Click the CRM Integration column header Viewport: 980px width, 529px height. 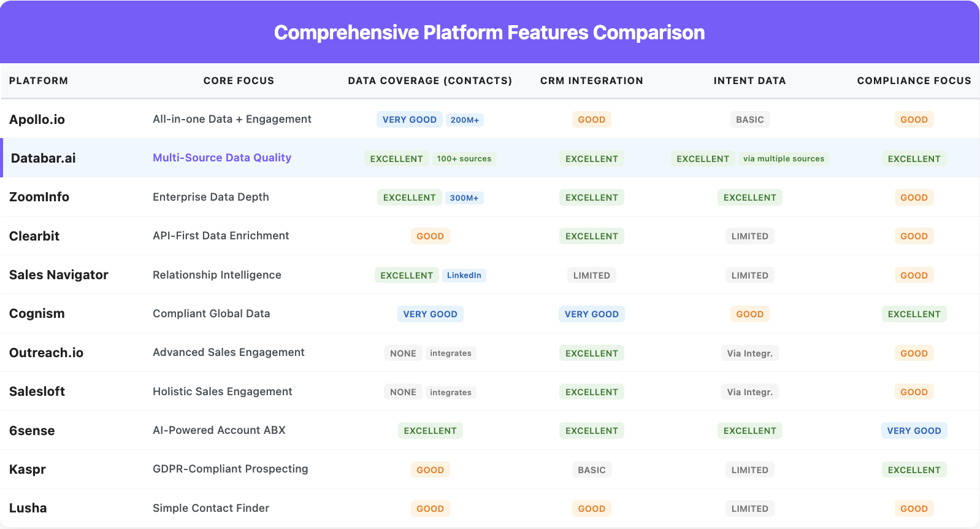click(591, 80)
